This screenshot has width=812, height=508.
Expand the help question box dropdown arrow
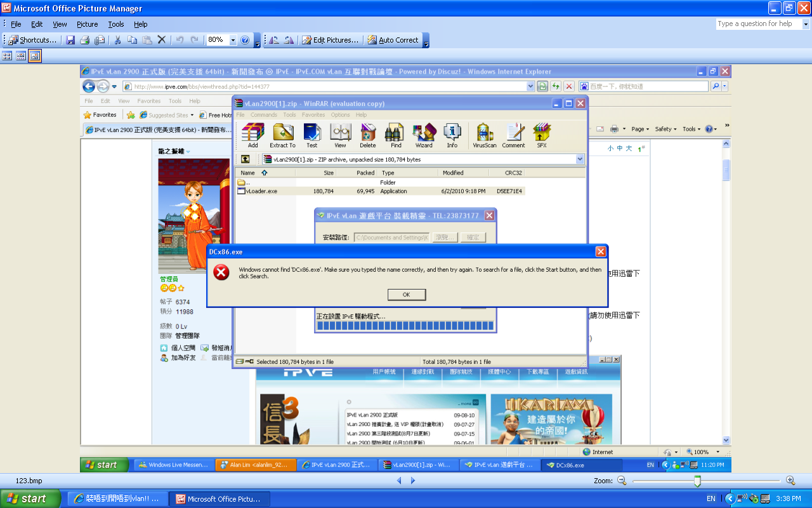[x=806, y=24]
